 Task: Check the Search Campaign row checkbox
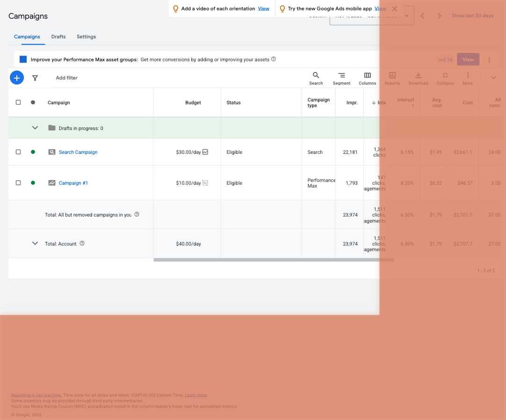pos(18,152)
